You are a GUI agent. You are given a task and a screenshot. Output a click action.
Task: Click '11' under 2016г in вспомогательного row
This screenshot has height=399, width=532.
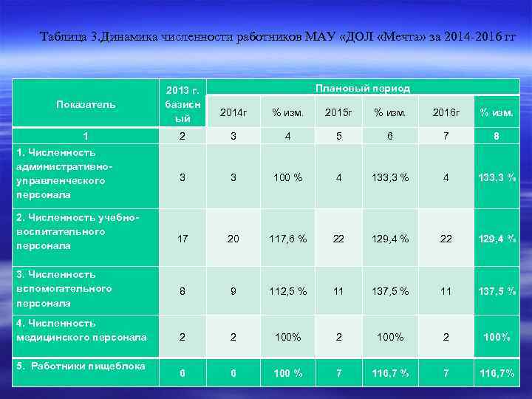point(446,291)
